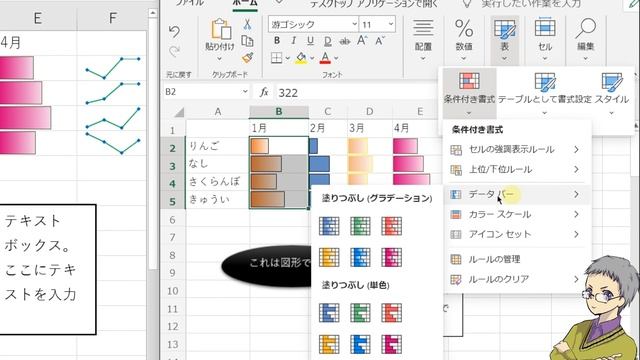Viewport: 640px width, 360px height.
Task: Click the Borders grid icon
Action: point(276,58)
